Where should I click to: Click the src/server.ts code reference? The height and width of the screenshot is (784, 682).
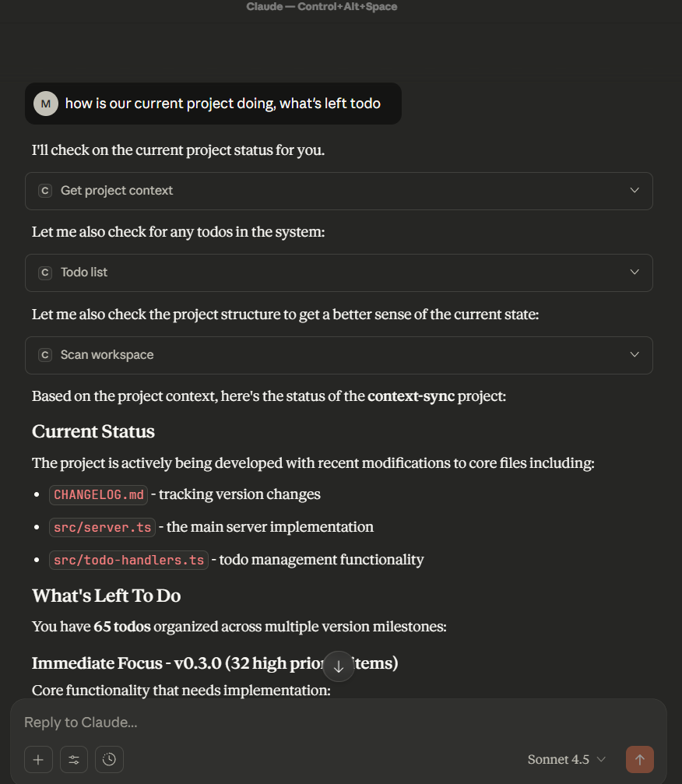pyautogui.click(x=102, y=527)
